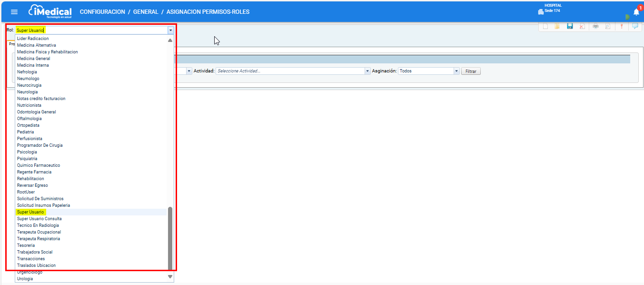Collapse the Rol dropdown using its arrow
Viewport: 644px width, 285px height.
[x=170, y=30]
